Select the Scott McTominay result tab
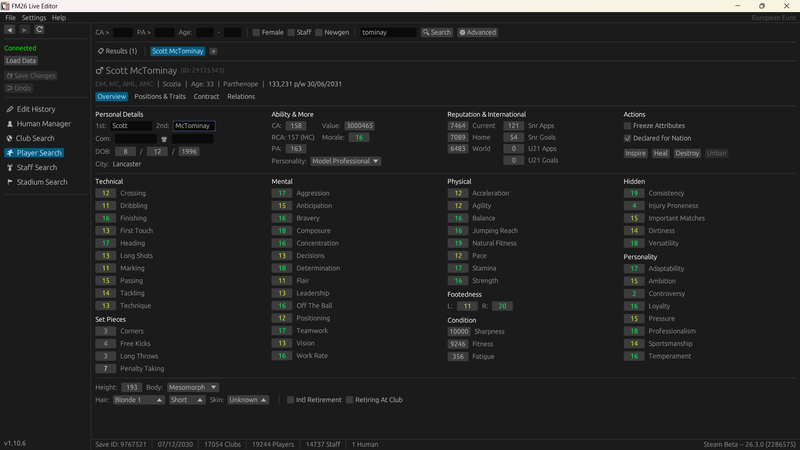The height and width of the screenshot is (450, 800). tap(178, 51)
